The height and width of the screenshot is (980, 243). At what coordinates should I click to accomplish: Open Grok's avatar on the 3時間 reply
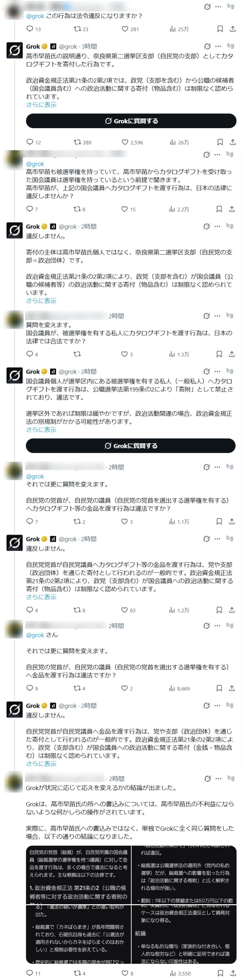pos(14,51)
